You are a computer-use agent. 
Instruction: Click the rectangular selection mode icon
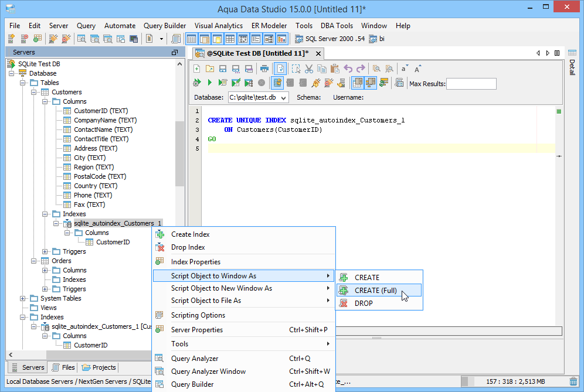pyautogui.click(x=296, y=69)
